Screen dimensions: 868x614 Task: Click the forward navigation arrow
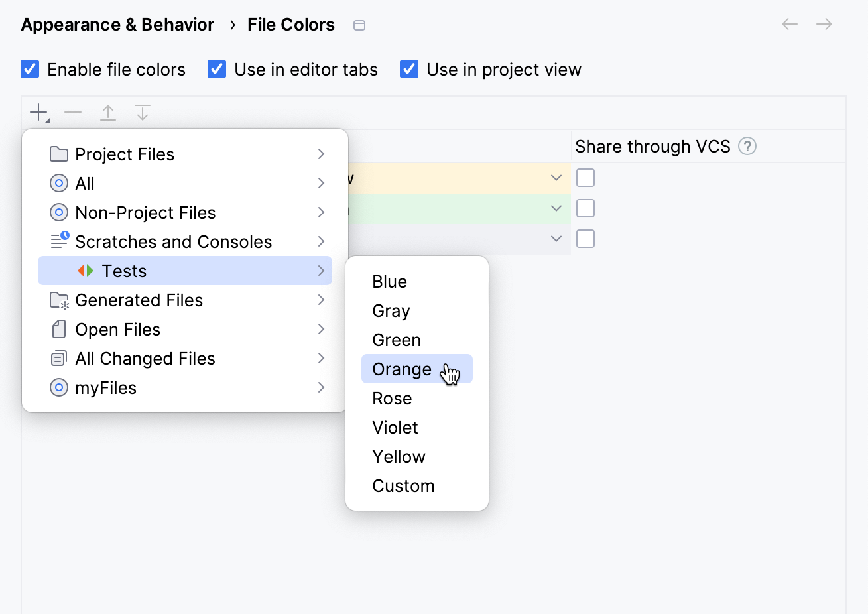(824, 25)
